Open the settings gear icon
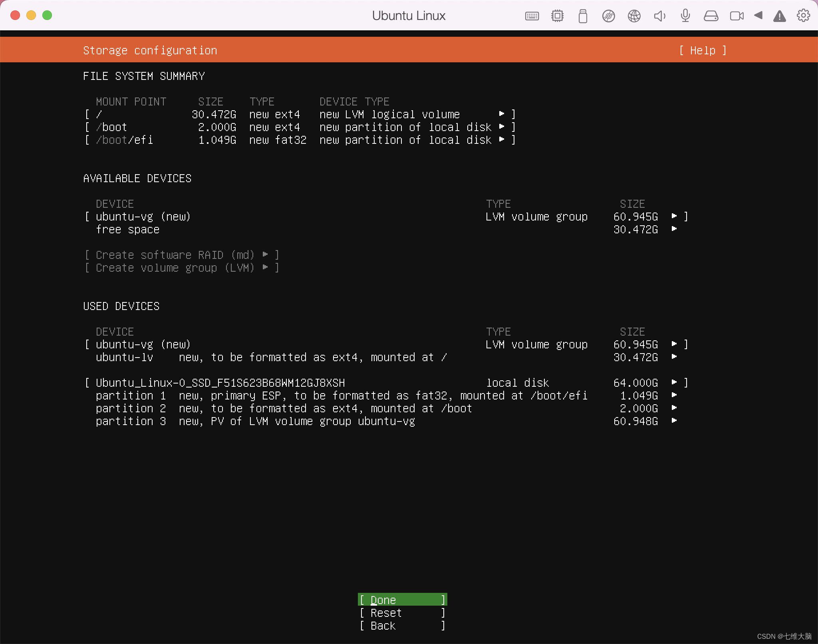Viewport: 818px width, 644px height. click(803, 16)
